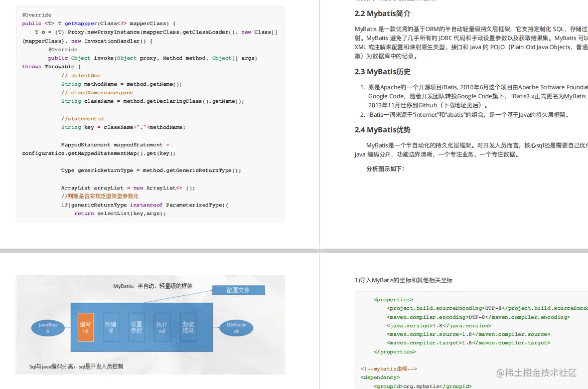
Task: Click the '封装结果' block in the diagram
Action: tap(188, 327)
